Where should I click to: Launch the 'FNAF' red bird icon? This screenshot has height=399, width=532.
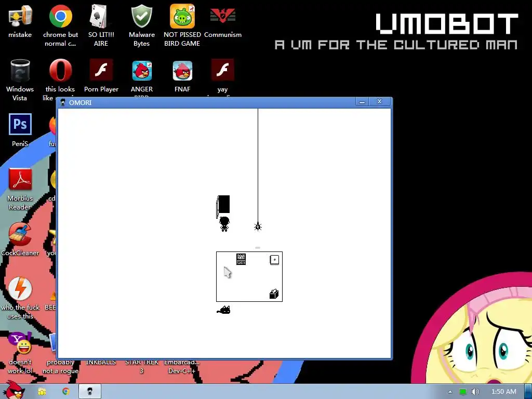pos(182,71)
